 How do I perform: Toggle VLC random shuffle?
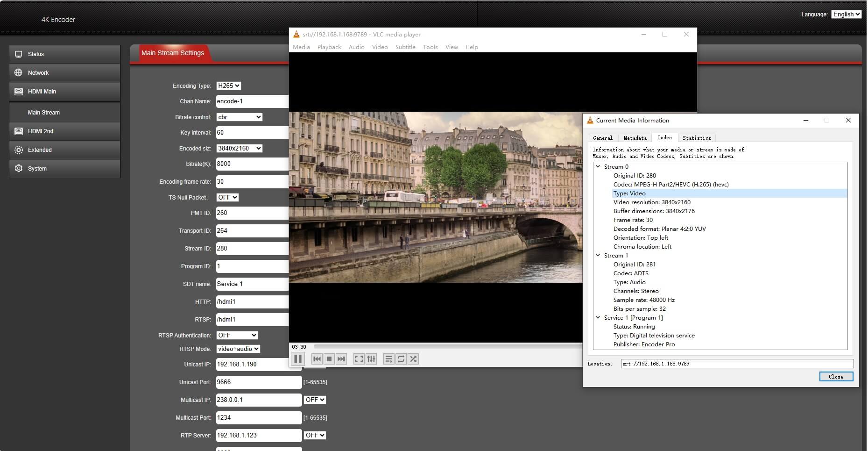tap(413, 359)
